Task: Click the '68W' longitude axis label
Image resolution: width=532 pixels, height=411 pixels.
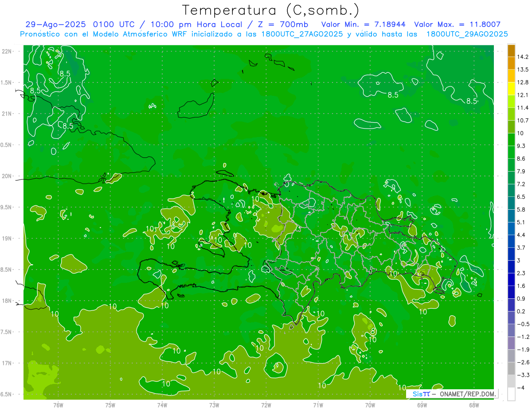Action: [x=474, y=405]
